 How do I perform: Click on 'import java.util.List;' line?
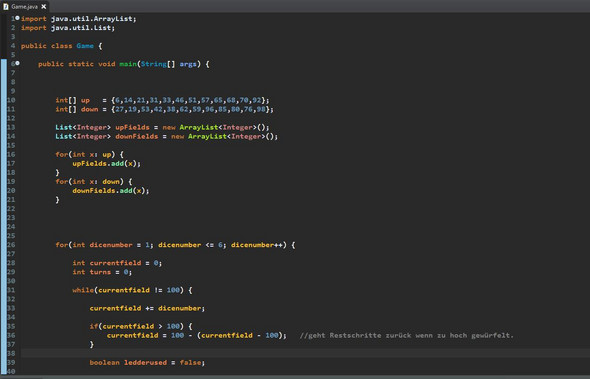[x=68, y=28]
